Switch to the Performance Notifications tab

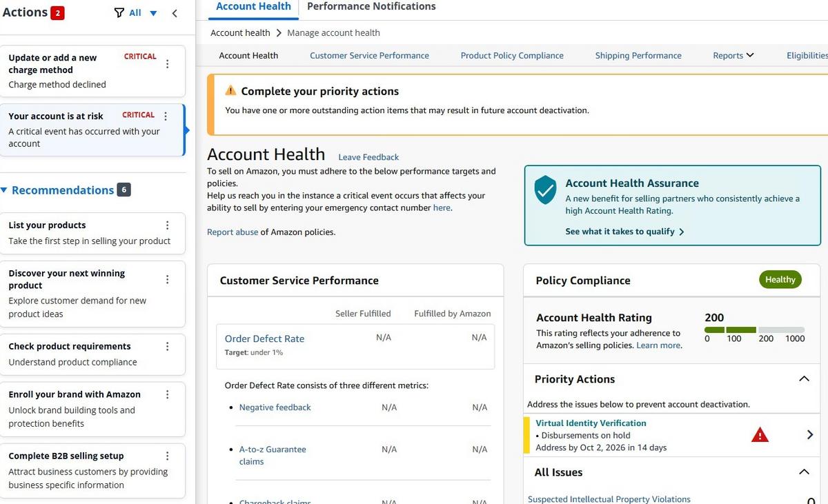[371, 7]
